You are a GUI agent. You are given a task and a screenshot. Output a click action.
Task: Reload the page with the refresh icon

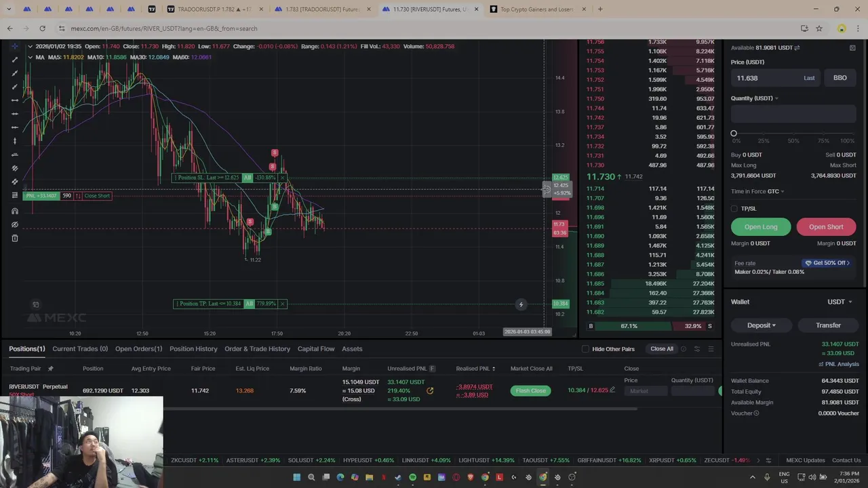pos(42,28)
